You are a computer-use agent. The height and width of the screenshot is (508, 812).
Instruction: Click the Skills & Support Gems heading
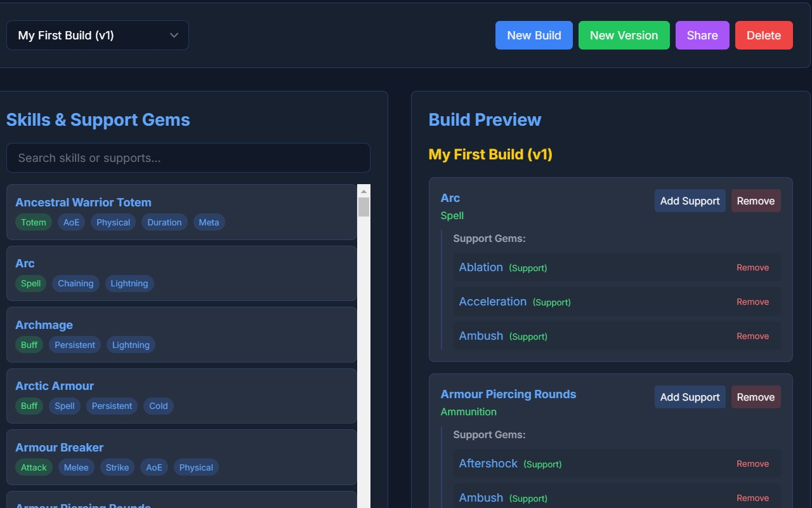click(98, 120)
